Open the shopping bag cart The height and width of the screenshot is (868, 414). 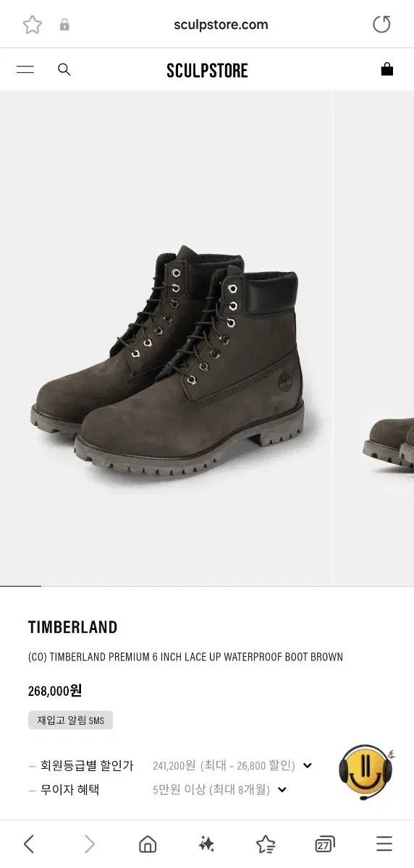click(x=387, y=69)
